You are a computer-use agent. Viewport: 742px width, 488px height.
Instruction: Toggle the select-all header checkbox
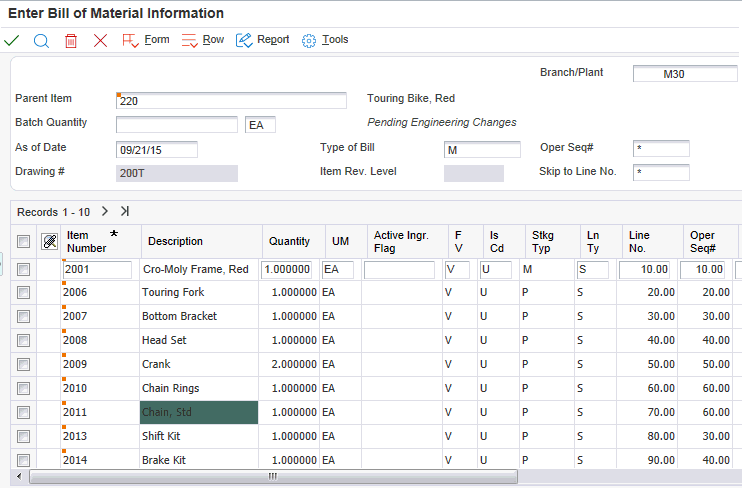(x=23, y=241)
